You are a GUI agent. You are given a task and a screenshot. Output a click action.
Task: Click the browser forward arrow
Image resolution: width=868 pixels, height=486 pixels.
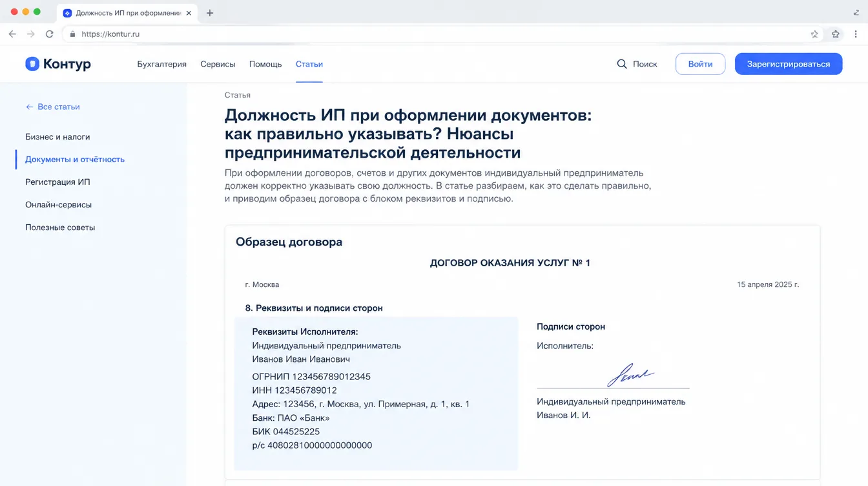[x=30, y=34]
